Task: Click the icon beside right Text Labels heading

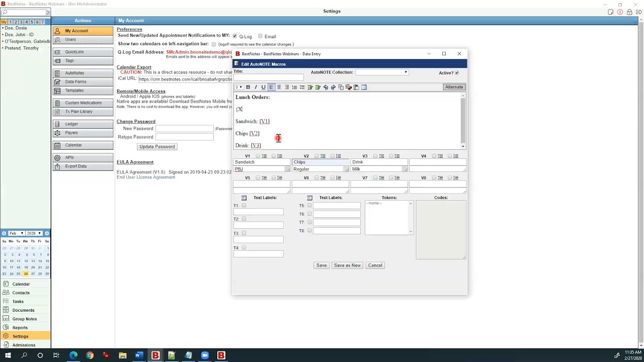Action: 309,198
